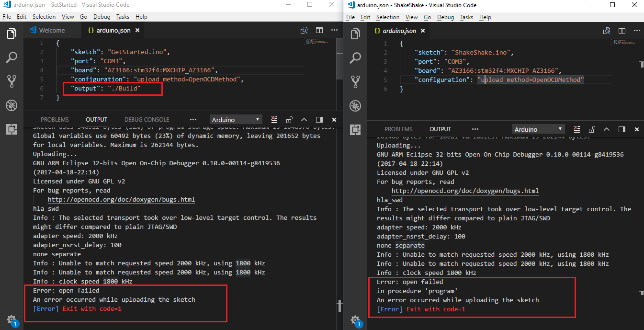Click "upload_method=OpenOCDMethod" in ShakeShake editor
Screen dimensions: 644x330
[x=531, y=80]
